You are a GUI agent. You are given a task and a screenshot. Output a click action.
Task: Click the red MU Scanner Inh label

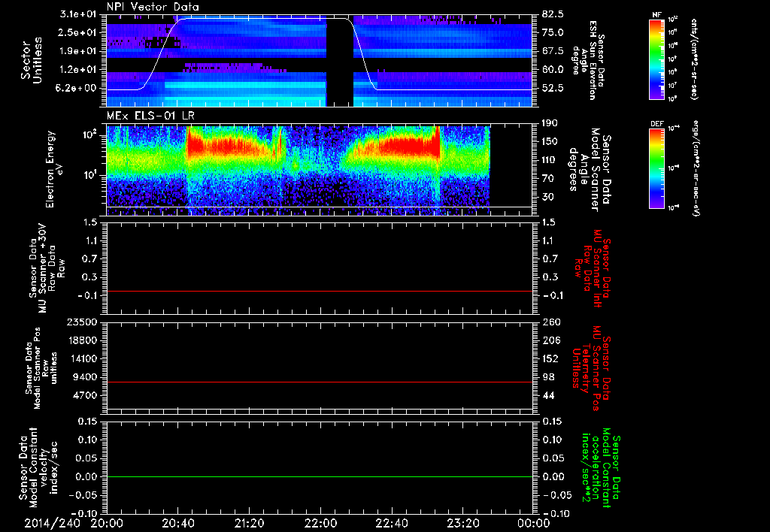(x=593, y=268)
